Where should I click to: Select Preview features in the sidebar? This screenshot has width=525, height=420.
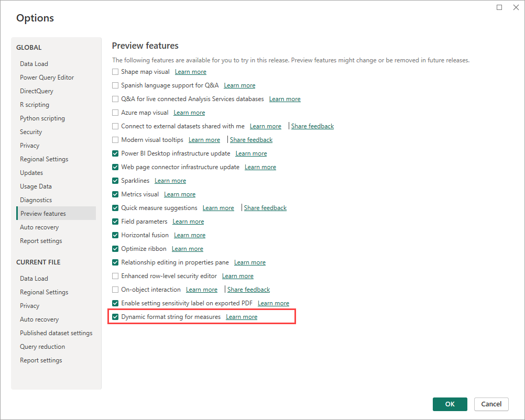click(x=56, y=214)
